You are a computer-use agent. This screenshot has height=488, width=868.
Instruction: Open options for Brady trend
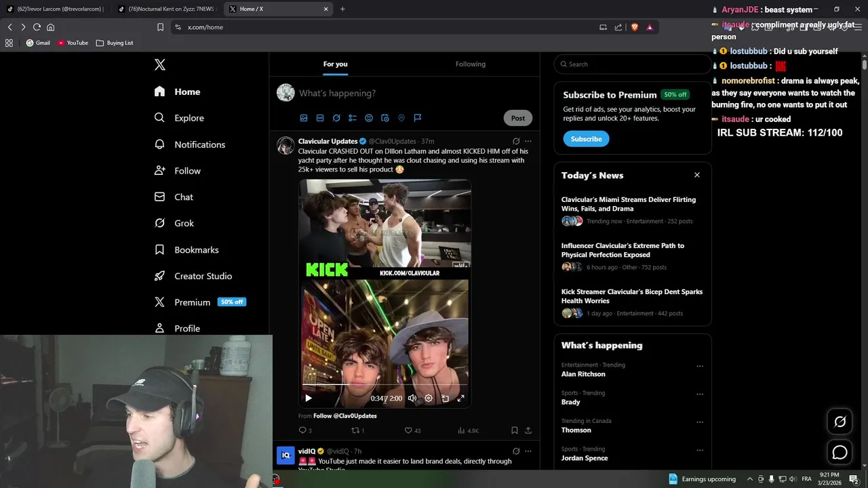(x=700, y=394)
